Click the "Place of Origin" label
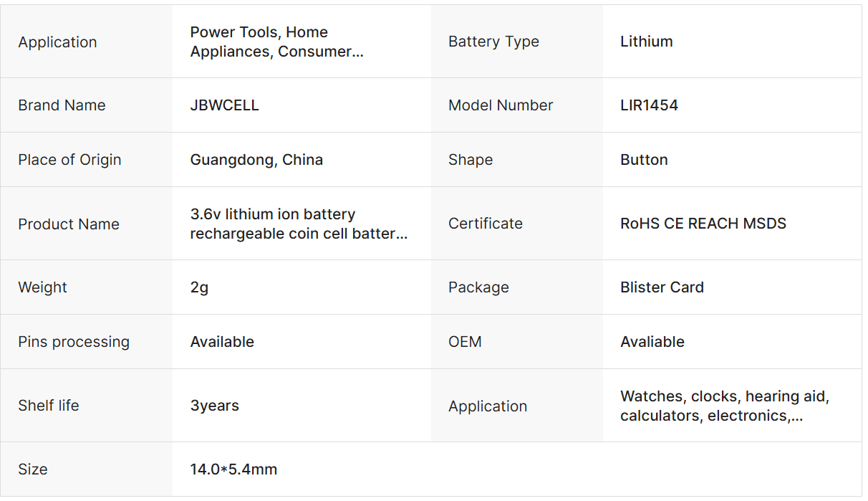The height and width of the screenshot is (501, 868). (69, 160)
